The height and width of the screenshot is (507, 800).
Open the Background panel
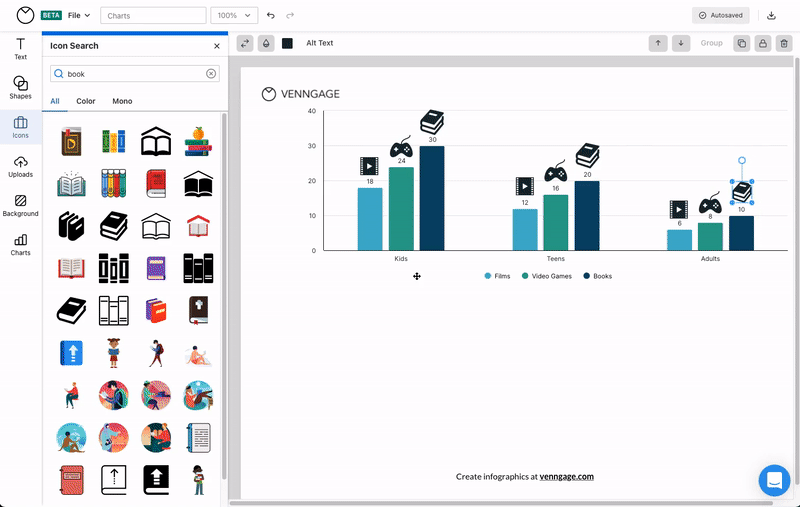click(20, 206)
